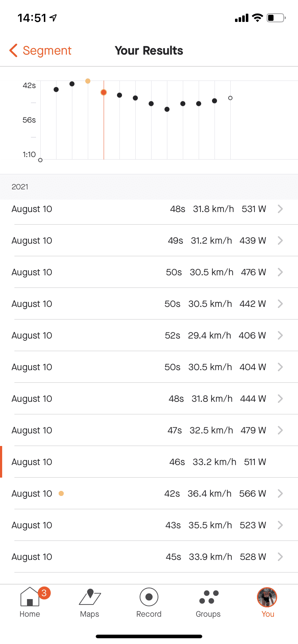Viewport: 298px width, 644px height.
Task: Open the Groups tab icon
Action: point(209,597)
